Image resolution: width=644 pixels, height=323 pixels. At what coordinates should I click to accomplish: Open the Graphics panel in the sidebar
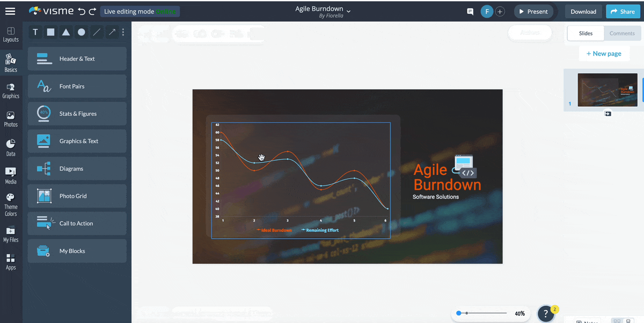coord(11,89)
